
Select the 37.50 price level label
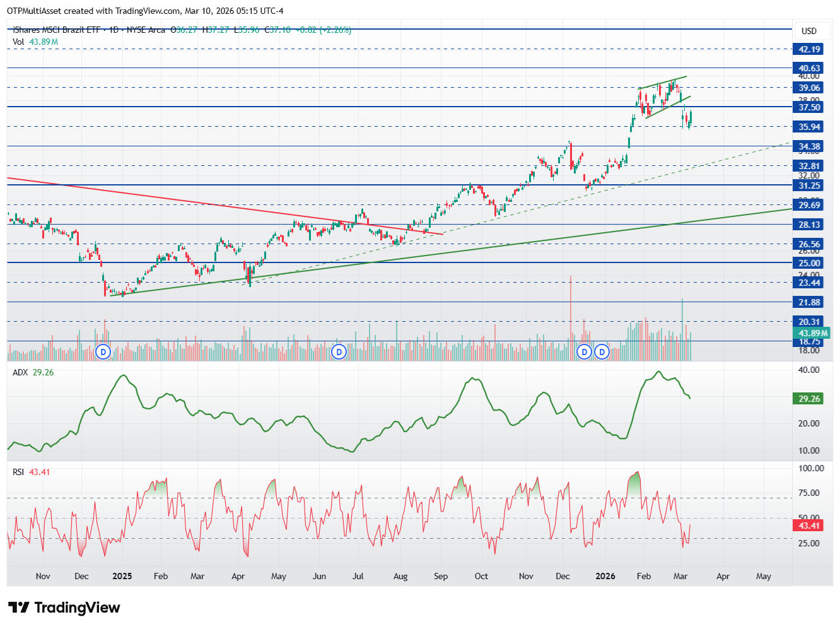coord(809,107)
